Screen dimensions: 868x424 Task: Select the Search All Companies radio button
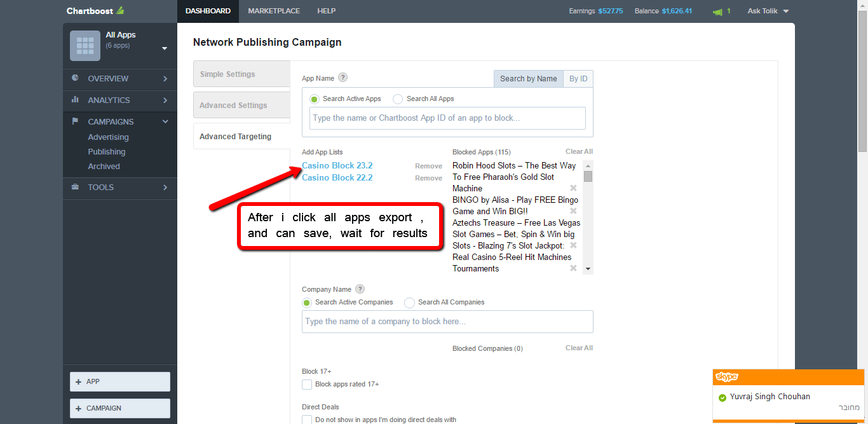(x=410, y=303)
